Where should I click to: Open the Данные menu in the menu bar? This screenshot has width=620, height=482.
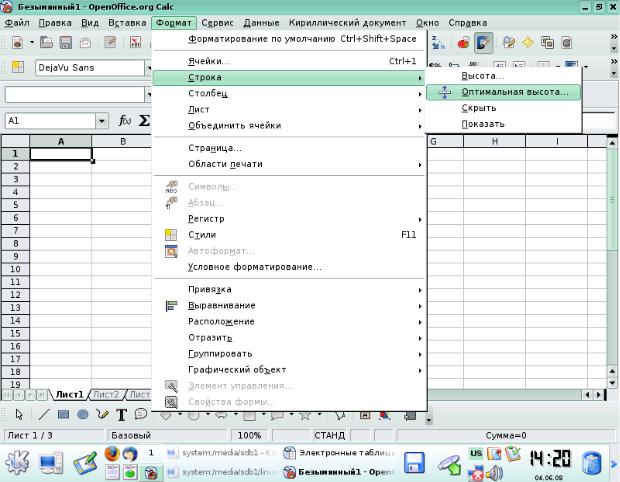(261, 23)
